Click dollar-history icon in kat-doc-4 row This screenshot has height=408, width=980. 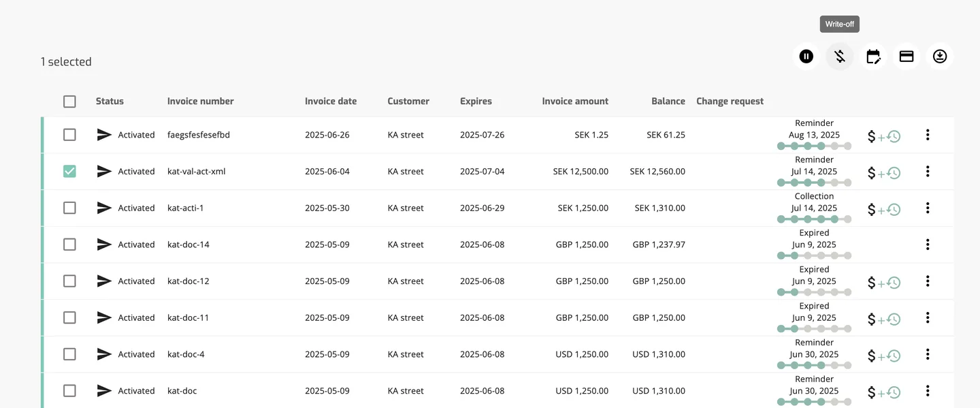(x=884, y=356)
